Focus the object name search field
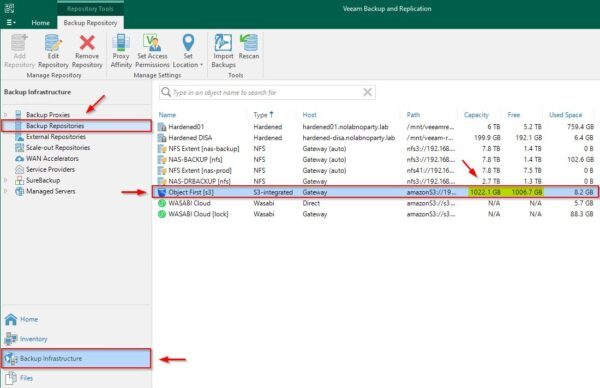600x388 pixels. click(x=267, y=92)
